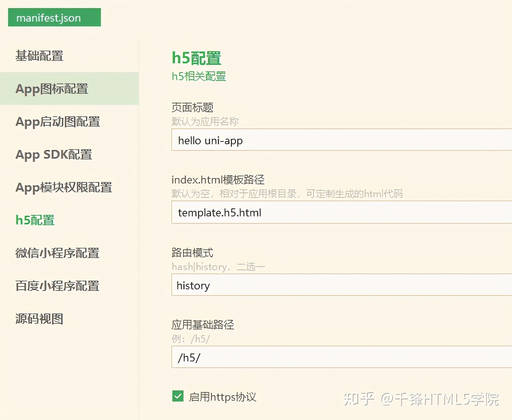
Task: Select the h5配置 sidebar entry
Action: (34, 220)
